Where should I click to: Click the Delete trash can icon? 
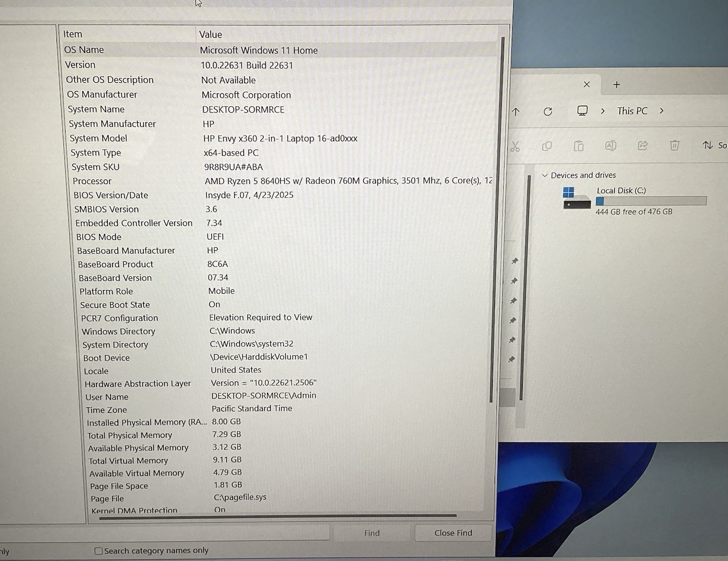pos(674,145)
